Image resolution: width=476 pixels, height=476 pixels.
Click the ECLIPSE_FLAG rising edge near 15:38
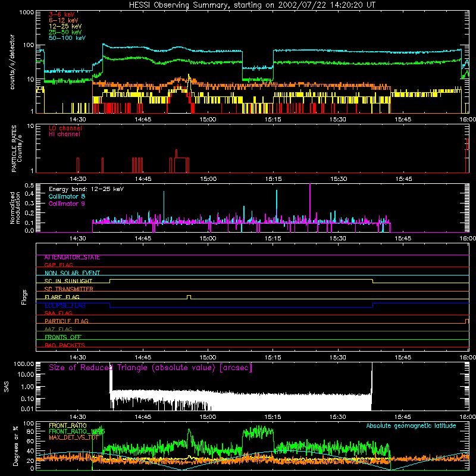(373, 305)
